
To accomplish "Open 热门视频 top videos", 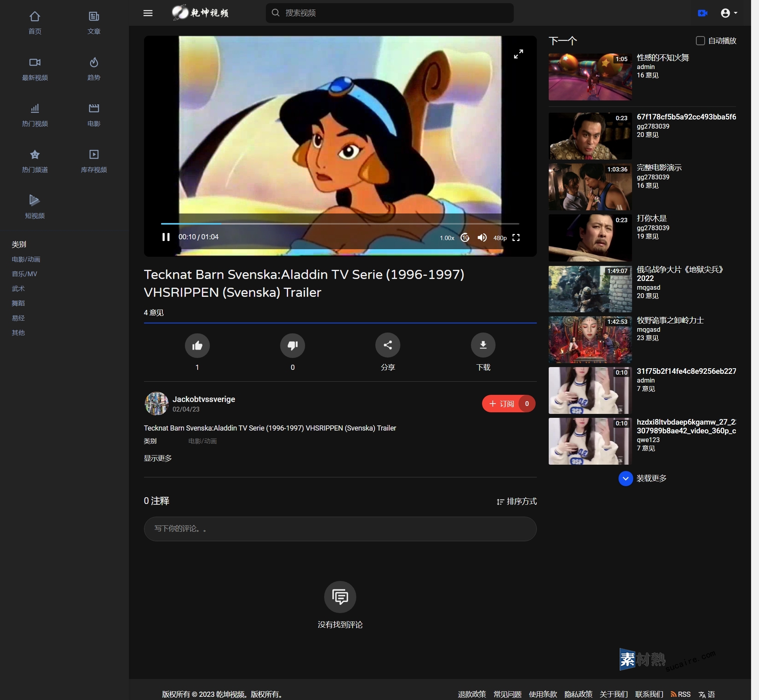I will pos(35,115).
